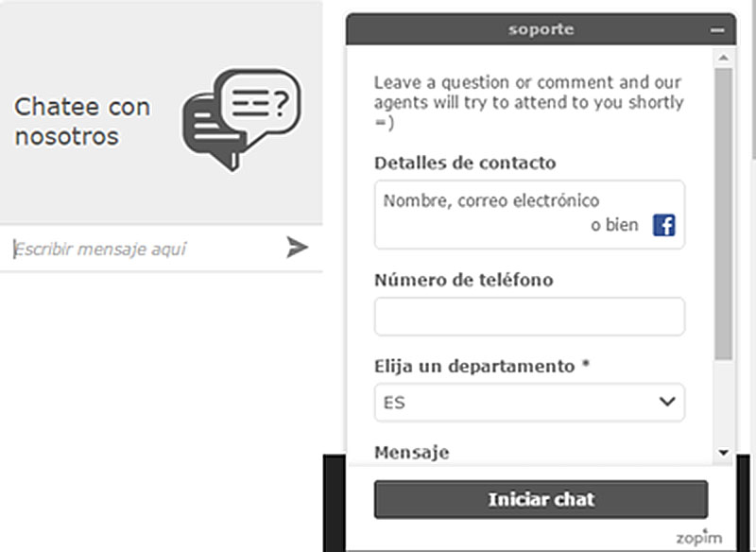Click the send arrow icon
Viewport: 756px width, 552px height.
(297, 248)
